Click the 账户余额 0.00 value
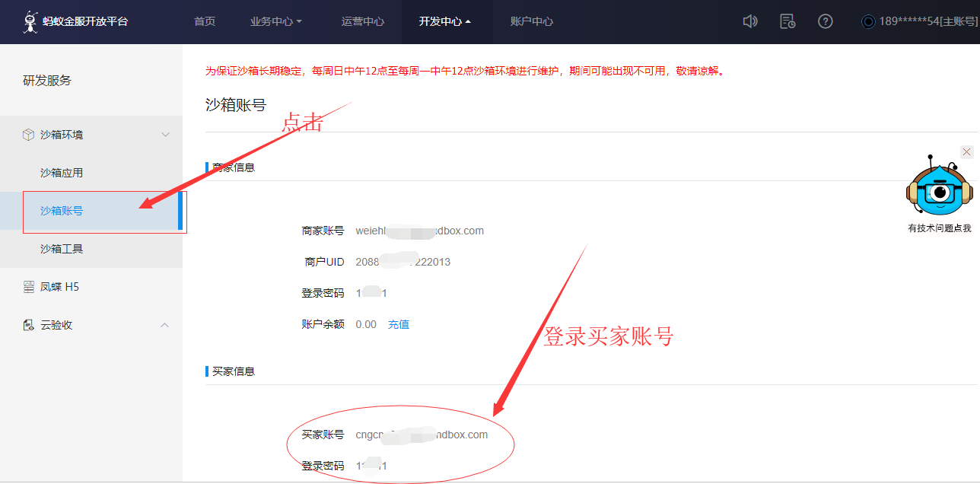 click(x=366, y=324)
